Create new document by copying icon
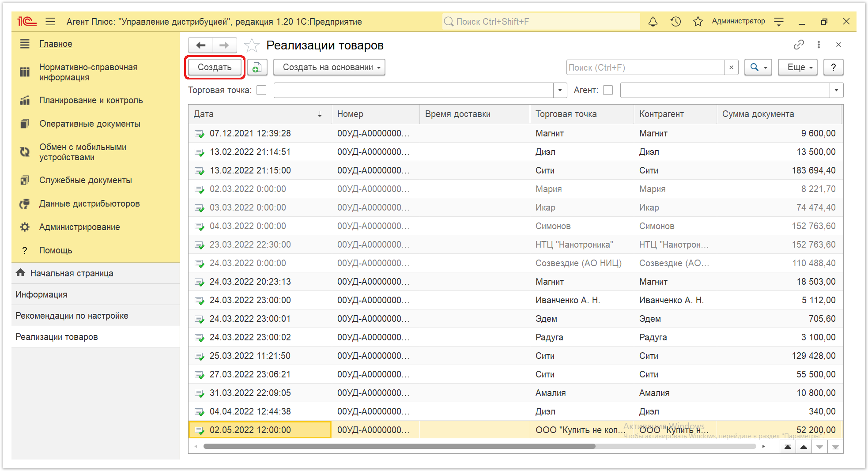This screenshot has height=471, width=868. (257, 67)
